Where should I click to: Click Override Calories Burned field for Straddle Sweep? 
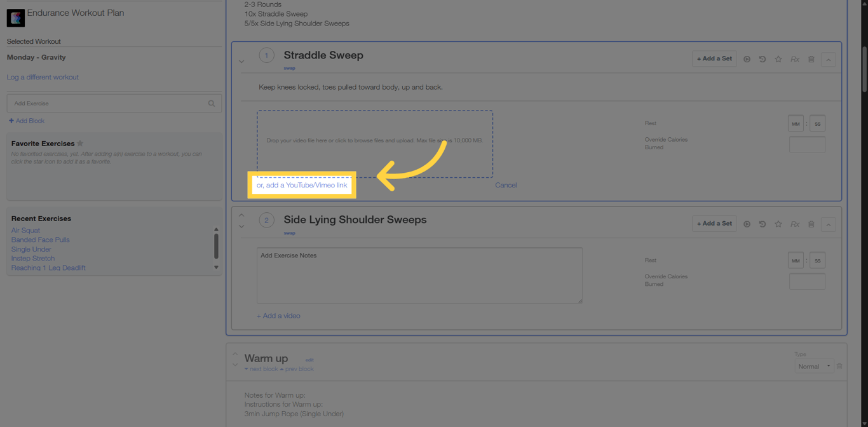click(x=807, y=144)
